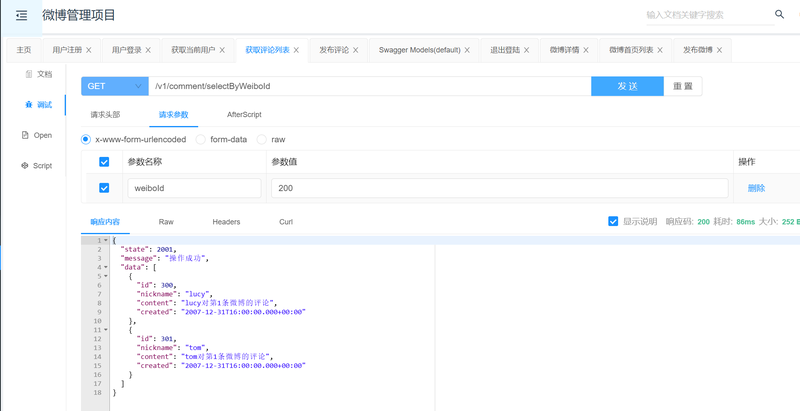Close the 微博首页列表 tab
This screenshot has height=411, width=800.
click(660, 50)
